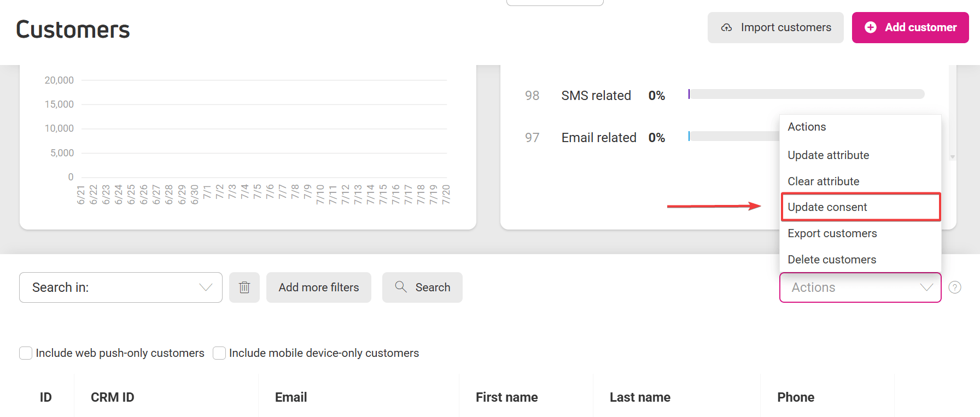Click the trash can filter delete icon
The height and width of the screenshot is (417, 980).
point(244,287)
